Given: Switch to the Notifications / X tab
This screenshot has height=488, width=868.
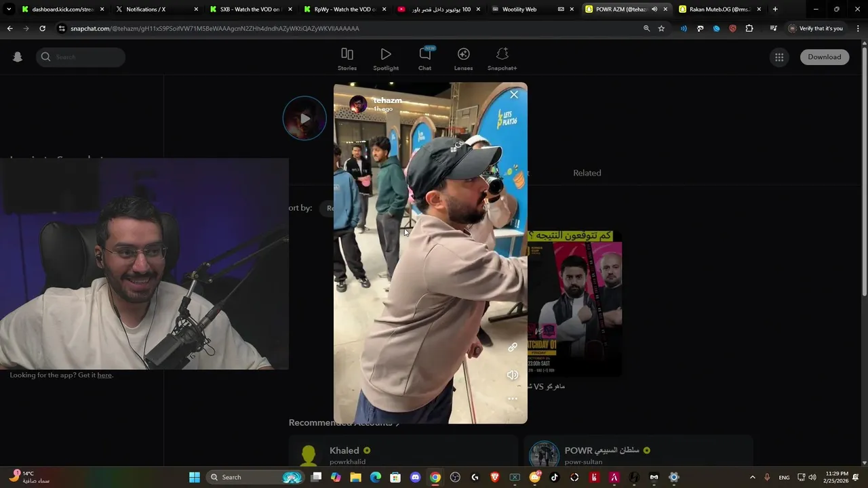Looking at the screenshot, I should pyautogui.click(x=157, y=9).
